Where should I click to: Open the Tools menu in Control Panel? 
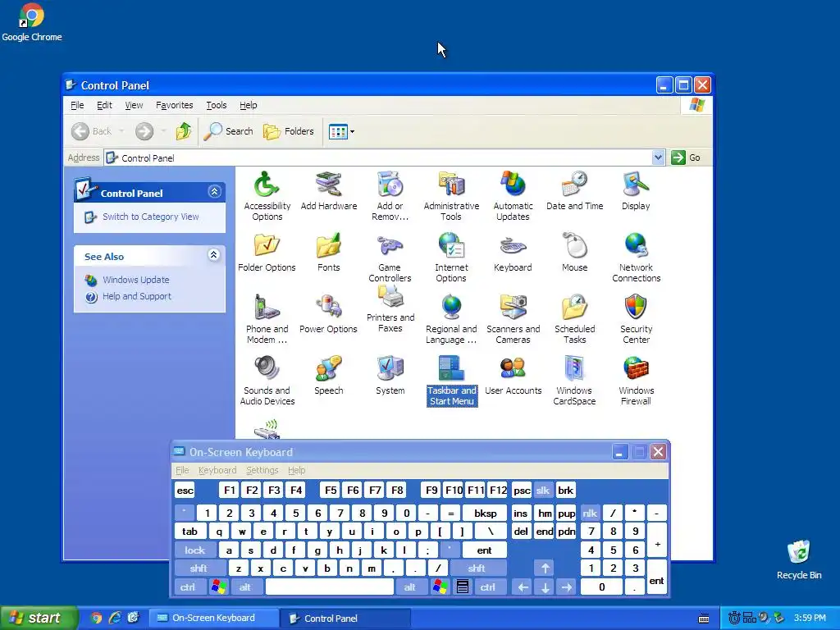217,105
